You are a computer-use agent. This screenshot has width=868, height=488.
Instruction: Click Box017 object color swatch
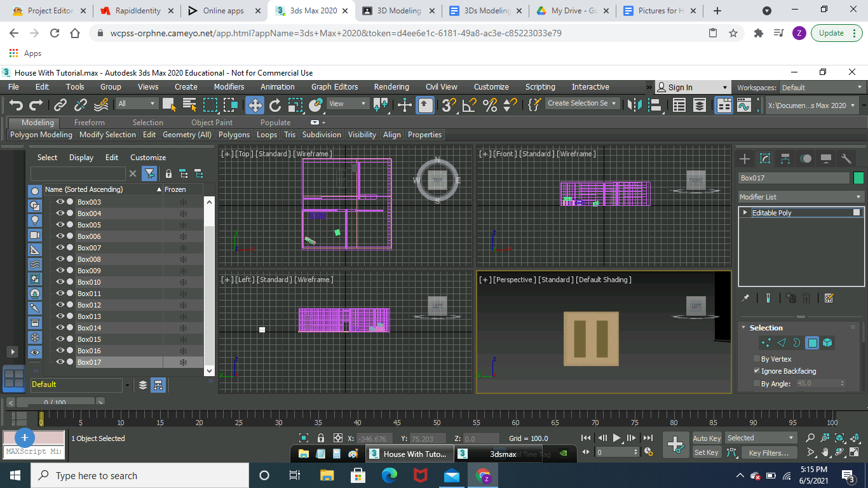click(x=858, y=178)
